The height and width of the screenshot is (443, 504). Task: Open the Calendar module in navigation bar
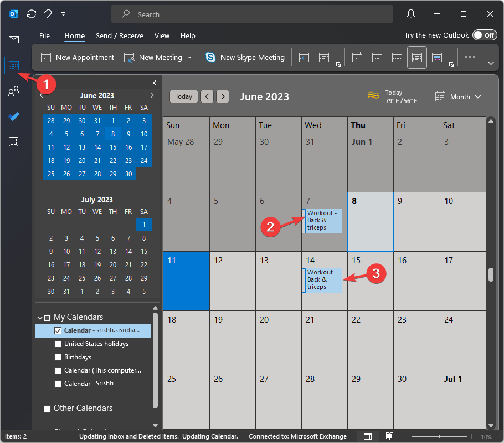tap(13, 65)
